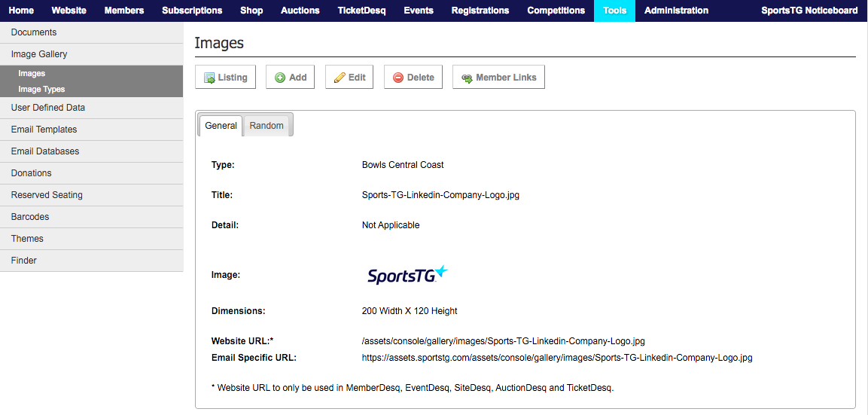Screen dimensions: 868x415
Task: Click the Email Specific URL https address
Action: [x=557, y=358]
